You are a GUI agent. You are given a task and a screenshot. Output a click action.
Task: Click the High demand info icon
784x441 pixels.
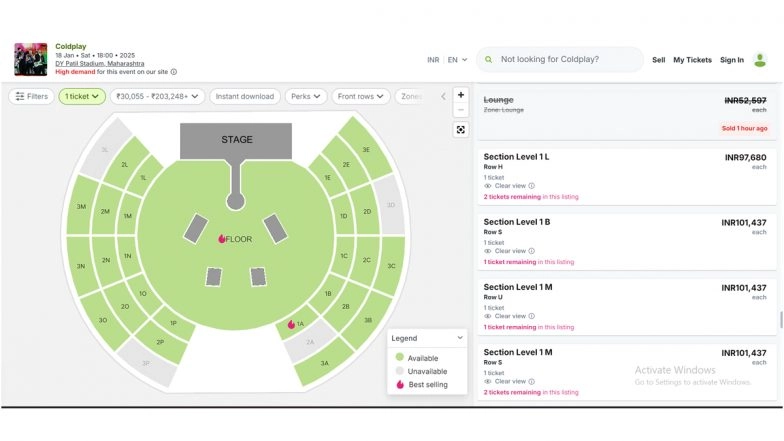point(174,72)
